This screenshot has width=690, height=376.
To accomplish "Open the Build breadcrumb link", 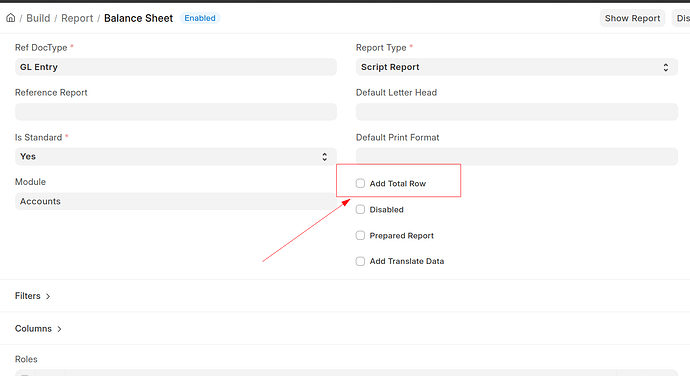I will [x=38, y=18].
